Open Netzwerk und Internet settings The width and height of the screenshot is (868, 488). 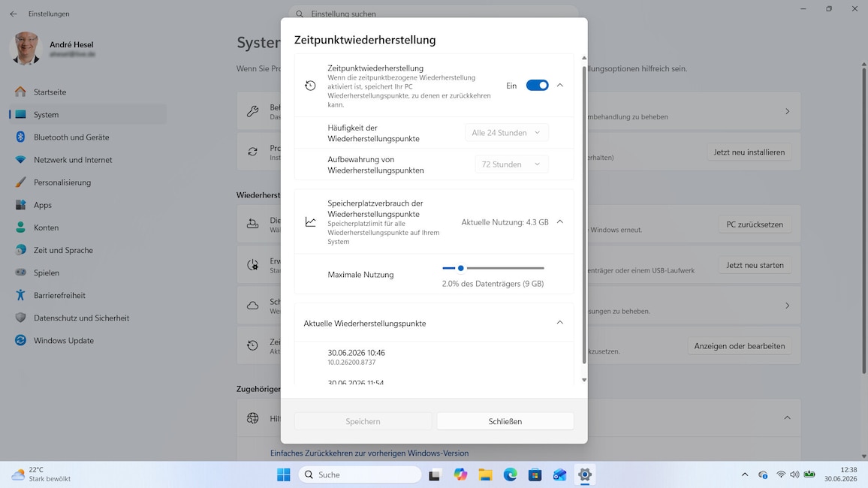(x=87, y=160)
